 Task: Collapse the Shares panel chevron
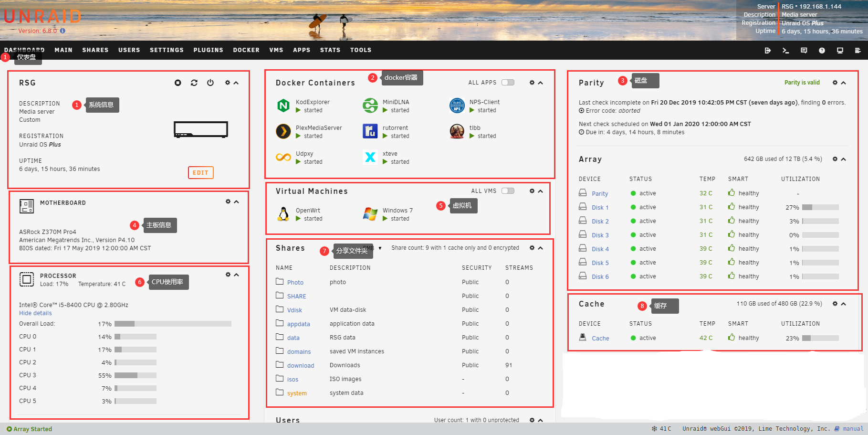click(540, 248)
